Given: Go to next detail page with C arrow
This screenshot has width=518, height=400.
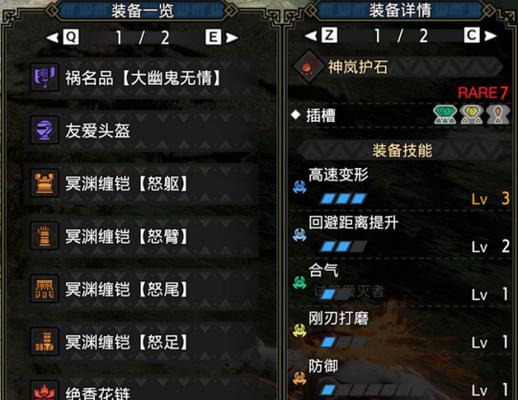Looking at the screenshot, I should (480, 35).
